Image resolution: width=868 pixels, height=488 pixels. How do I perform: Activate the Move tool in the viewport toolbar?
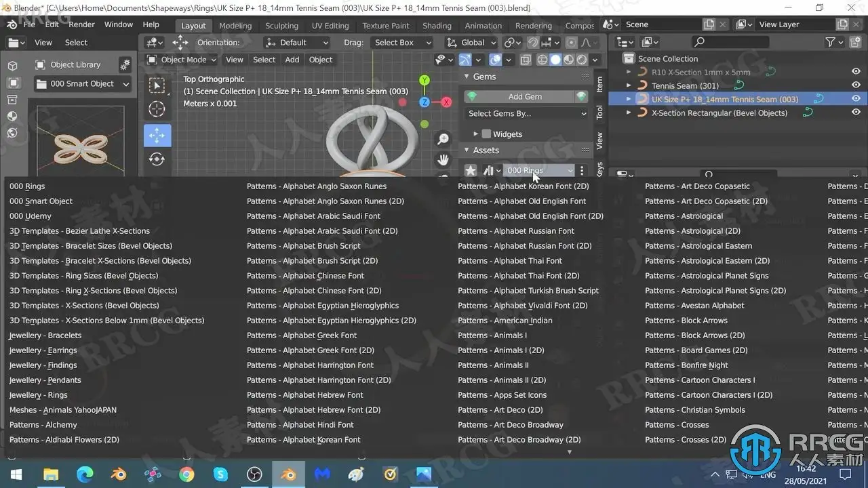pyautogui.click(x=157, y=135)
